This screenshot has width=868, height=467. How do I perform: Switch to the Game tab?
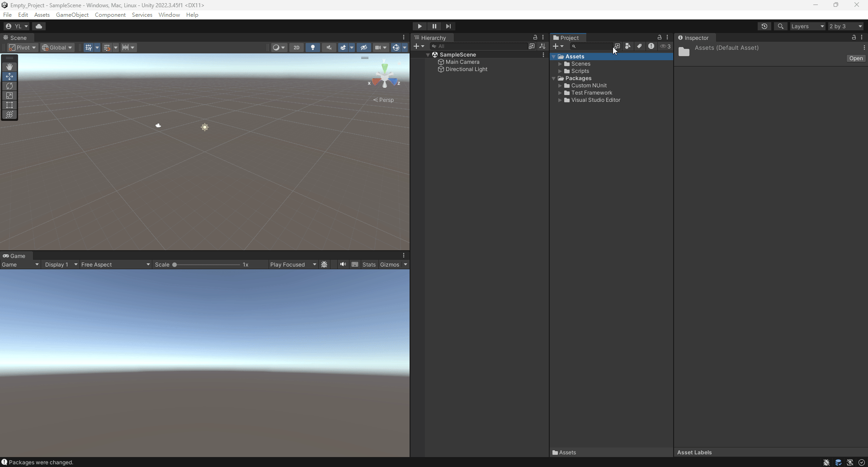[17, 256]
